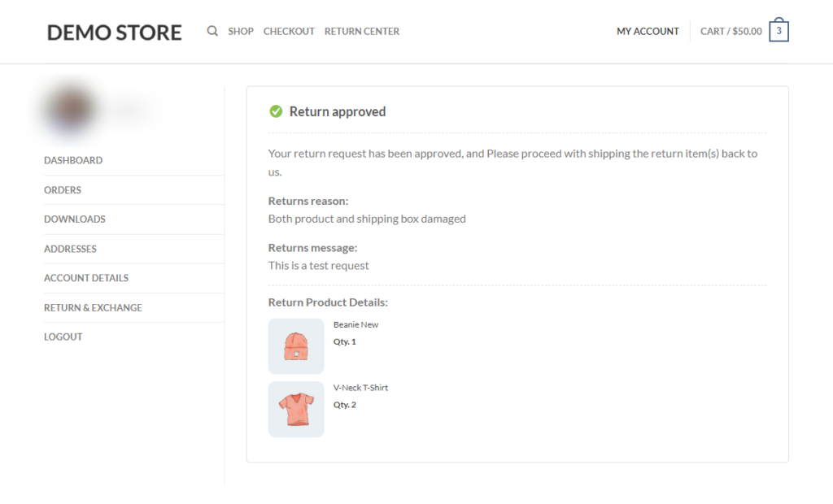
Task: Click Logout in the account sidebar
Action: click(63, 337)
